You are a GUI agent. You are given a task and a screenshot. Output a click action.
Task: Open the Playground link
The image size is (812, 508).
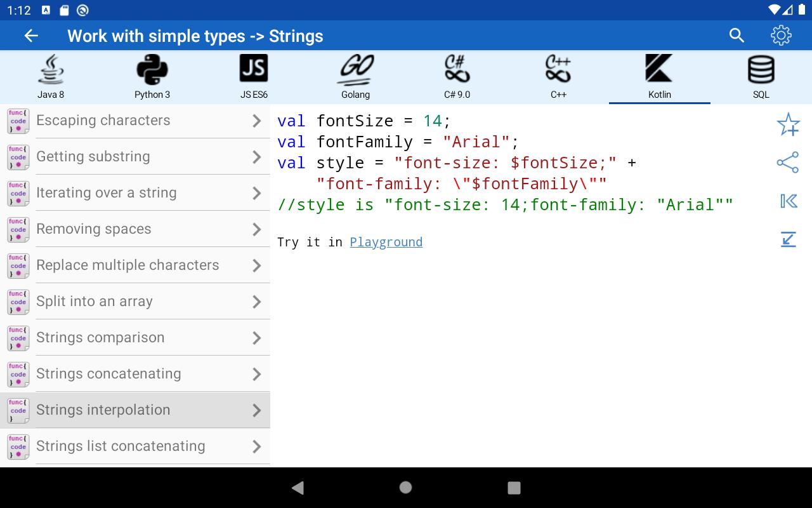click(386, 242)
